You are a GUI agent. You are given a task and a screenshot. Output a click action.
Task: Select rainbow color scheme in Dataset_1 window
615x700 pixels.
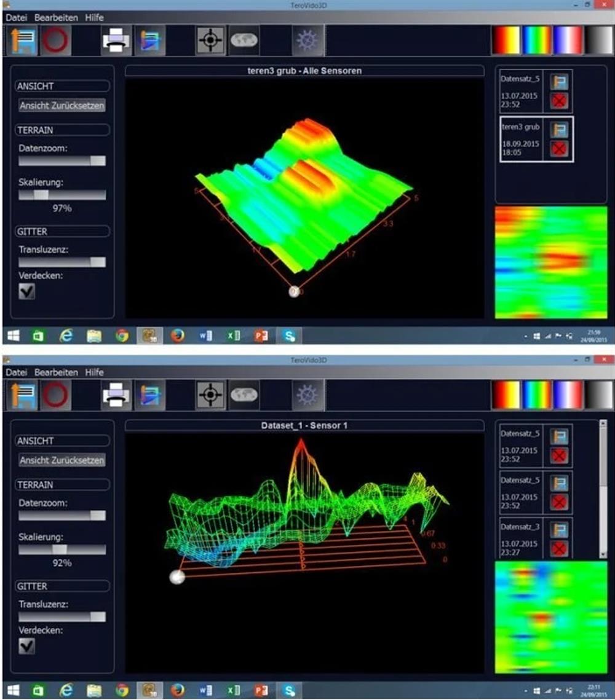(537, 395)
